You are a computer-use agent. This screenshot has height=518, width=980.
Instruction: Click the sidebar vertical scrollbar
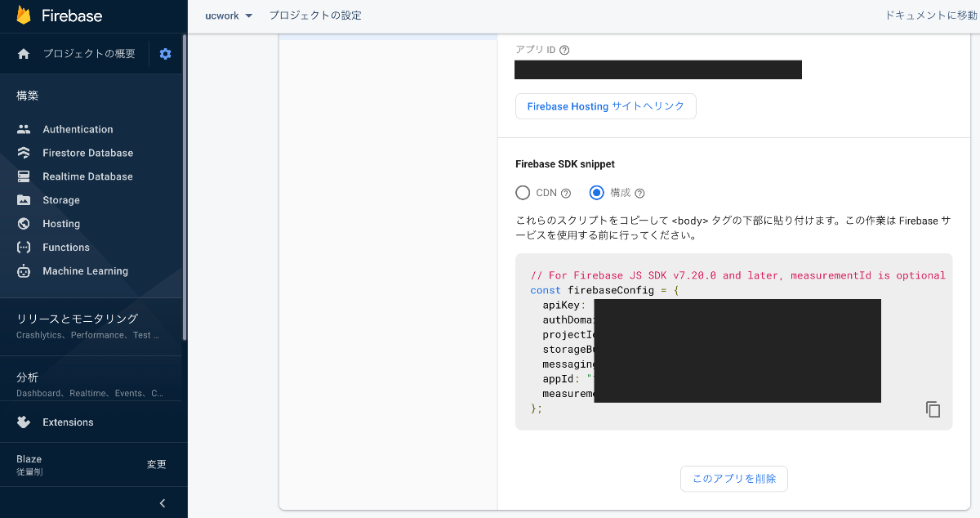[x=185, y=188]
